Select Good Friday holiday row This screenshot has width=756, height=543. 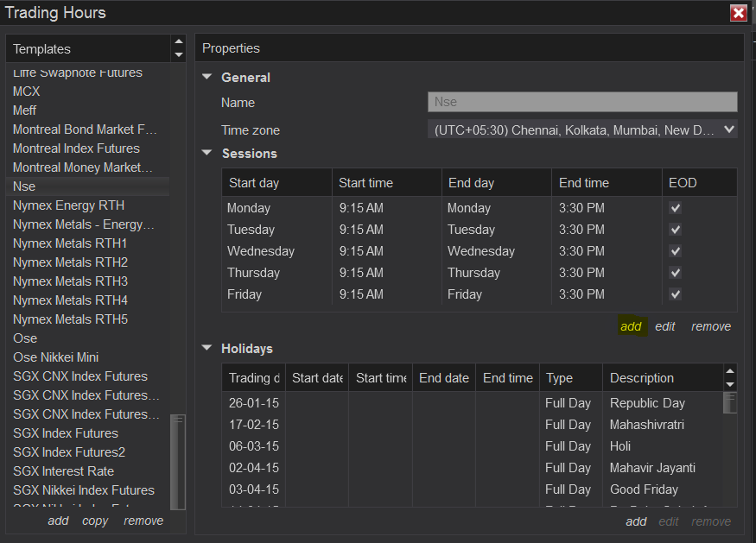[x=473, y=489]
